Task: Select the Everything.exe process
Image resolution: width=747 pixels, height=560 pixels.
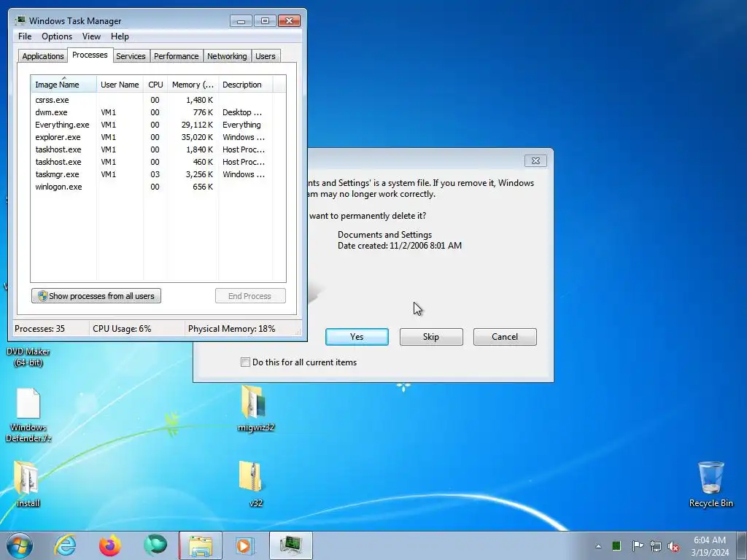Action: (152, 125)
